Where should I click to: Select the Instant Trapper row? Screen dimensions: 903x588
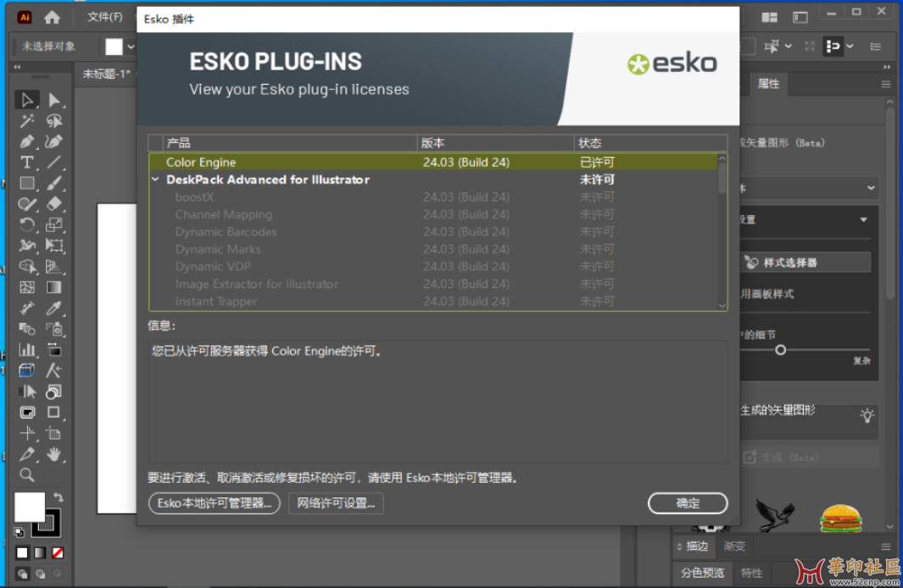[x=434, y=301]
